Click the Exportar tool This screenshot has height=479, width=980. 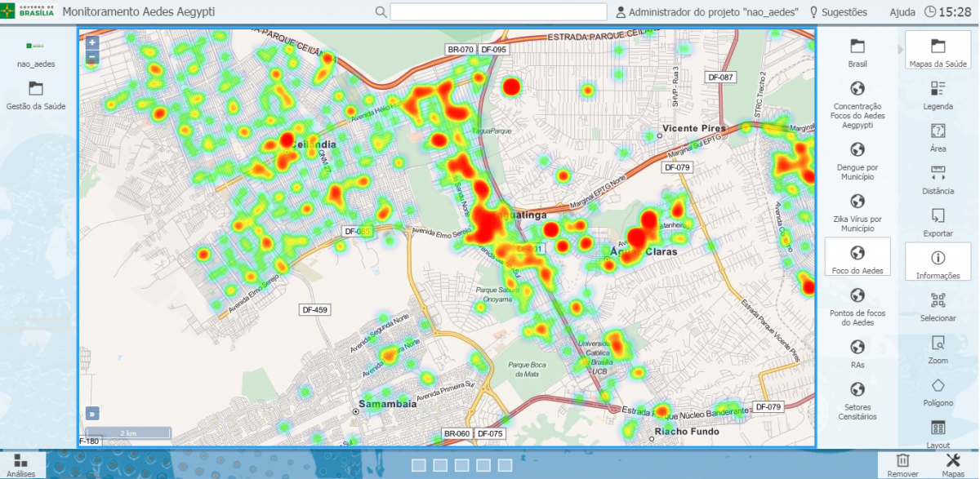pyautogui.click(x=938, y=223)
